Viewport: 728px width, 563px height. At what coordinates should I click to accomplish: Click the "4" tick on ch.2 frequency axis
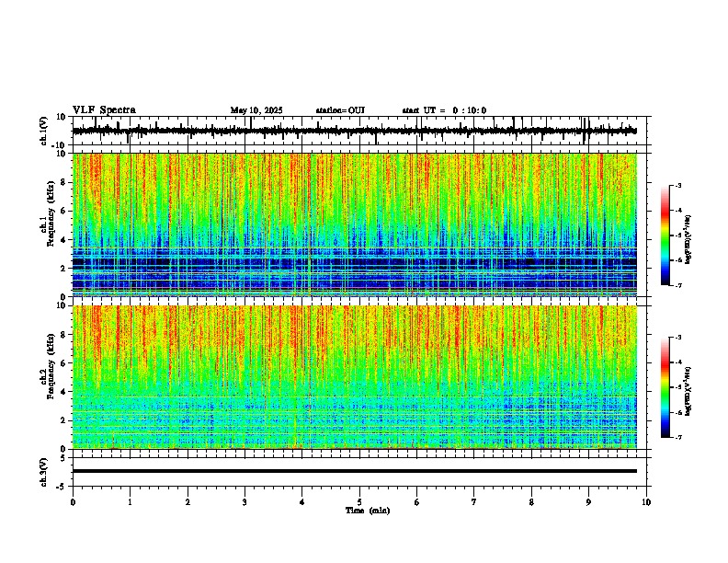[x=64, y=392]
